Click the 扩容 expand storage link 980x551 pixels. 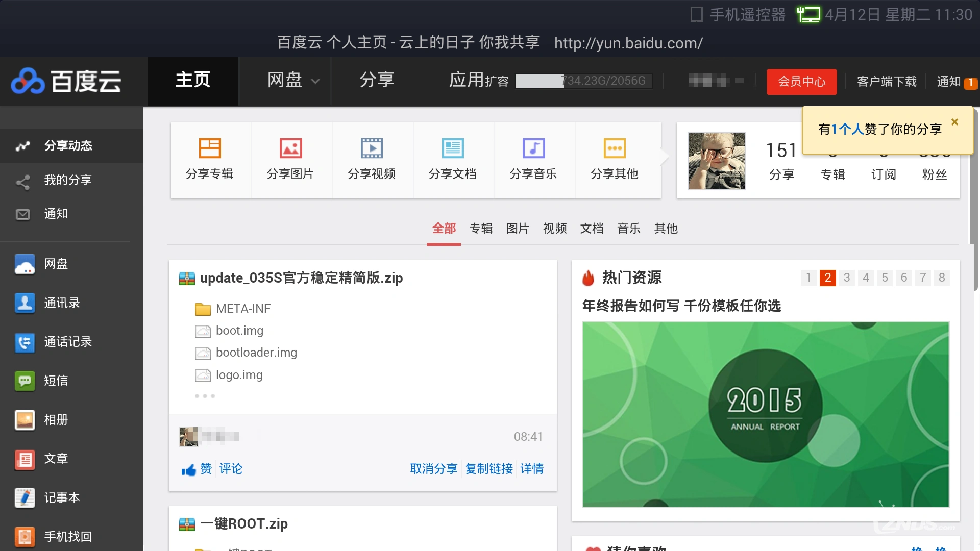tap(497, 82)
